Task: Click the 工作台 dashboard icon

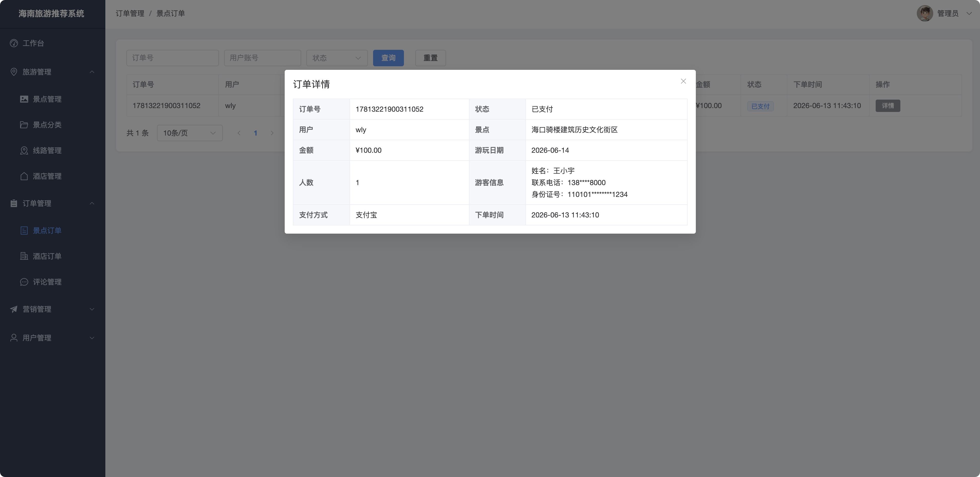Action: pyautogui.click(x=14, y=43)
